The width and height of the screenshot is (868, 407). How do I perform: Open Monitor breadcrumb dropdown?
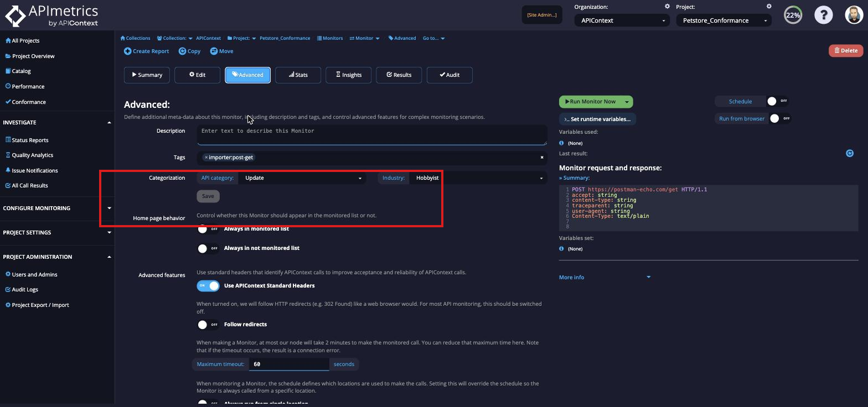[x=364, y=38]
